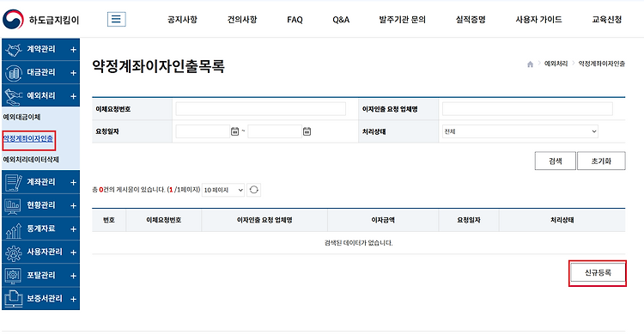Expand 대금관리 with plus sign

73,73
